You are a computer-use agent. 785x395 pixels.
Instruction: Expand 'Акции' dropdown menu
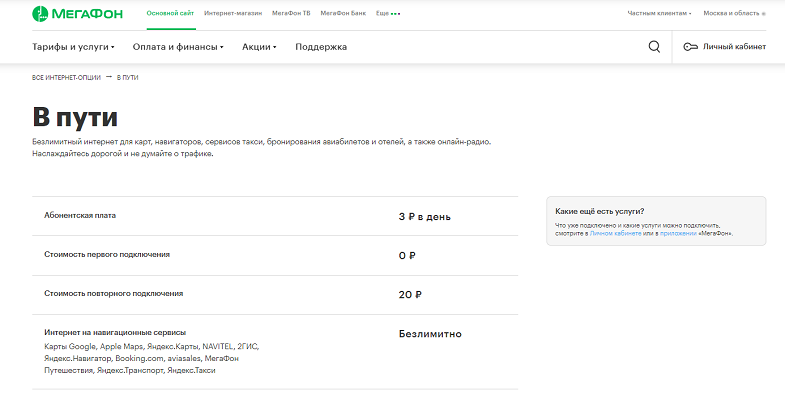click(259, 47)
